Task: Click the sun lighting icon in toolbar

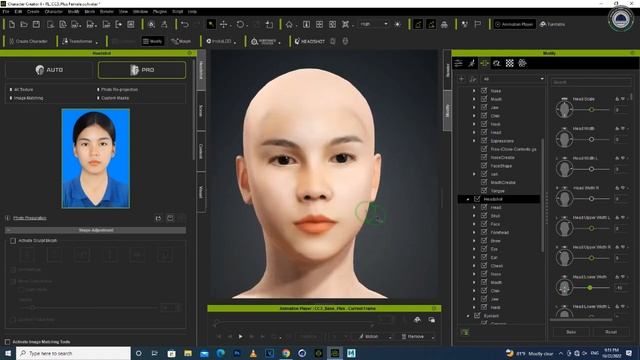Action: tap(397, 24)
